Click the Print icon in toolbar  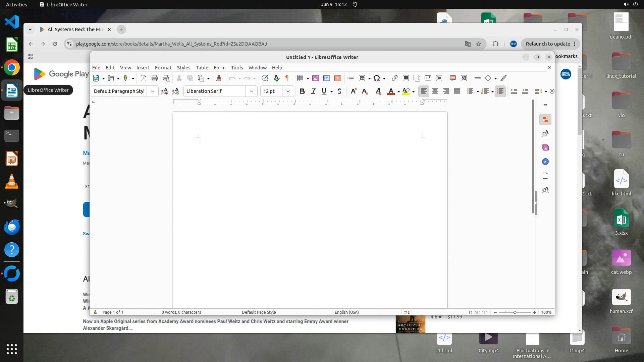click(x=155, y=78)
